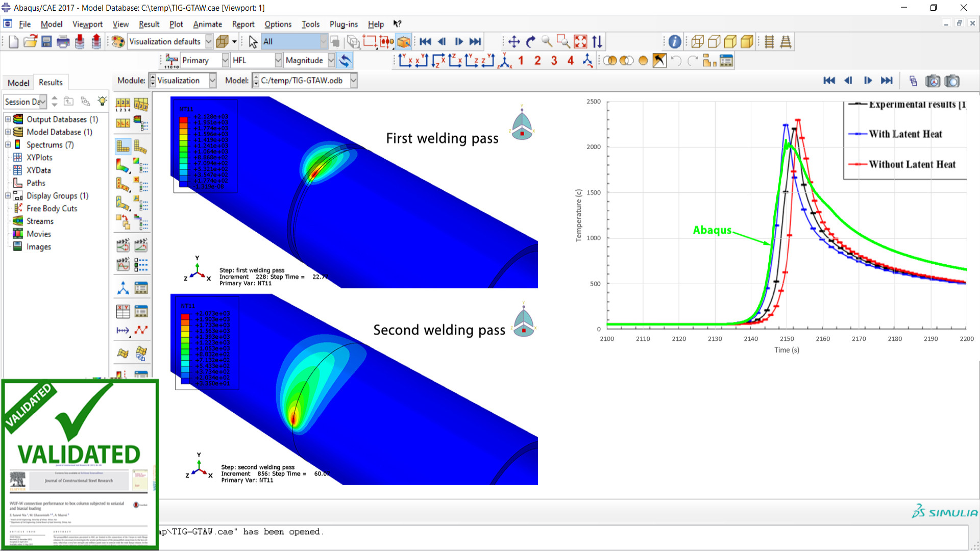980x551 pixels.
Task: Open the Query information icon
Action: (674, 42)
